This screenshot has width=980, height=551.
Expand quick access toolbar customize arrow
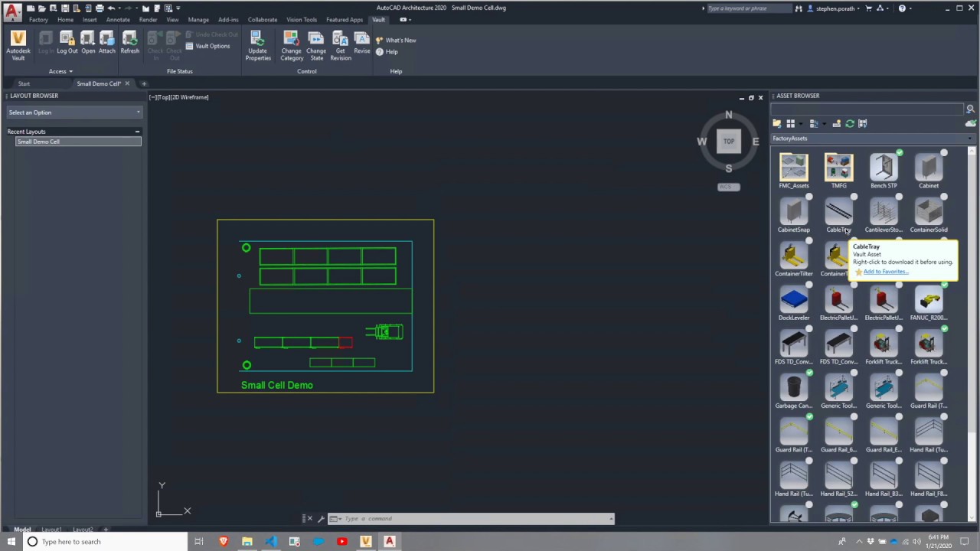pyautogui.click(x=178, y=8)
